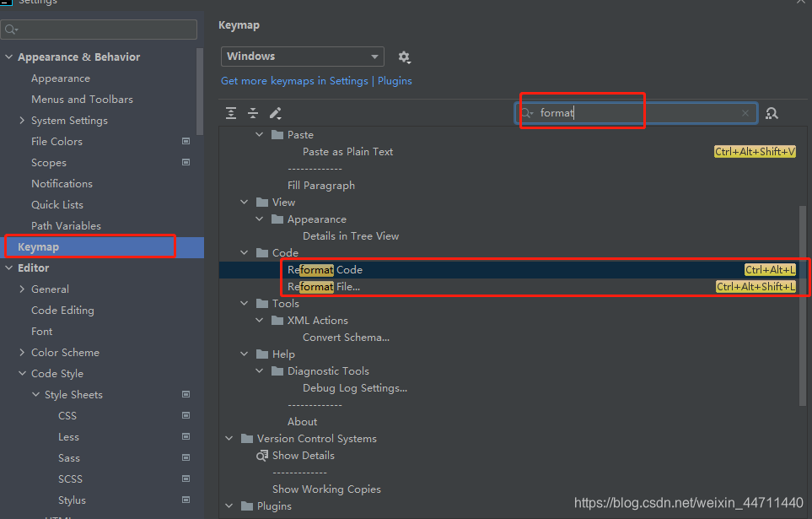Select Reformat Code action
This screenshot has height=519, width=812.
(x=325, y=269)
